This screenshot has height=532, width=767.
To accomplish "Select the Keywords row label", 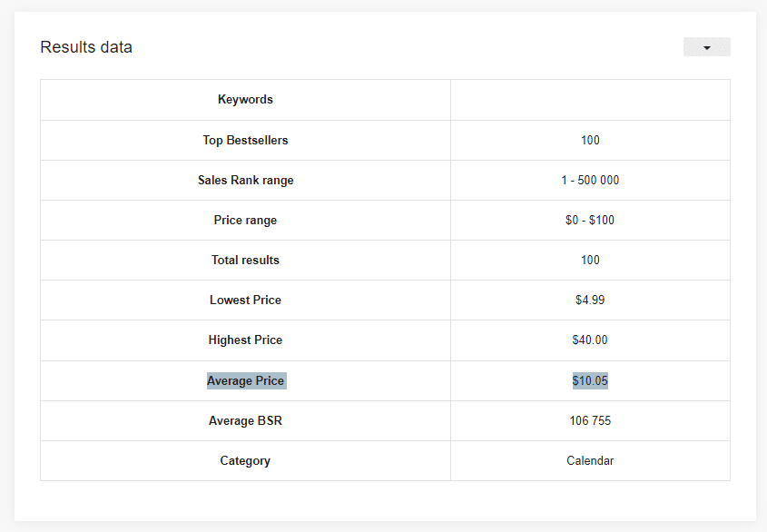I will (x=245, y=99).
